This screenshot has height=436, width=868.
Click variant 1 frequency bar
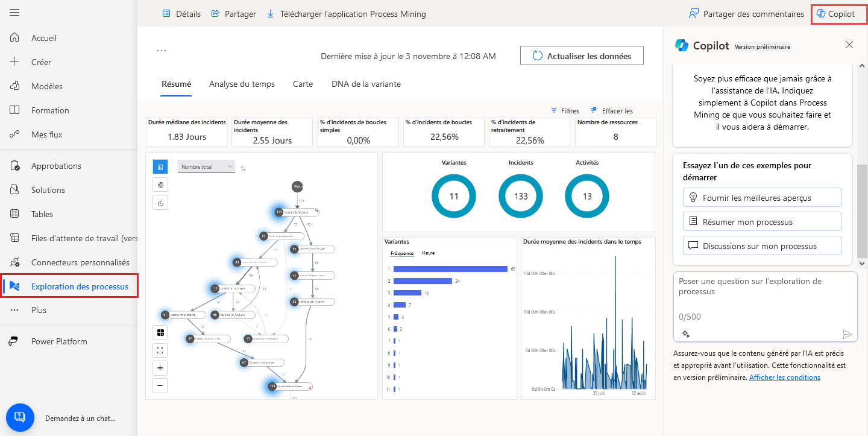pyautogui.click(x=450, y=269)
